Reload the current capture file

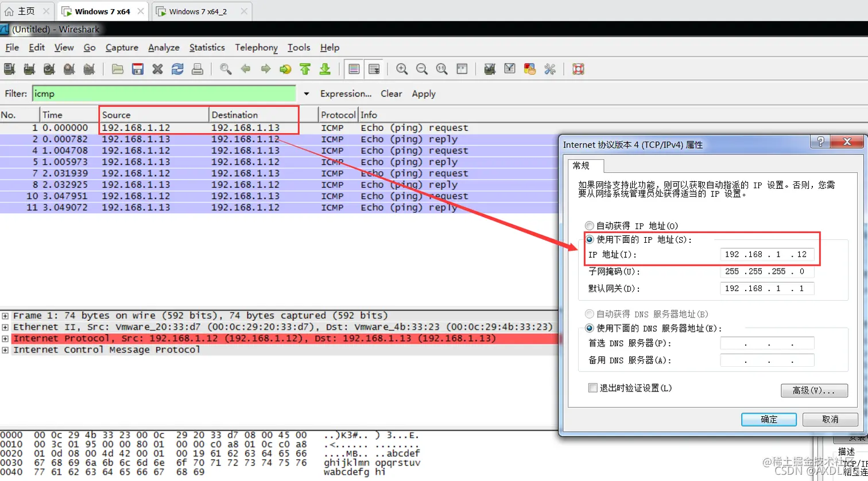(178, 69)
